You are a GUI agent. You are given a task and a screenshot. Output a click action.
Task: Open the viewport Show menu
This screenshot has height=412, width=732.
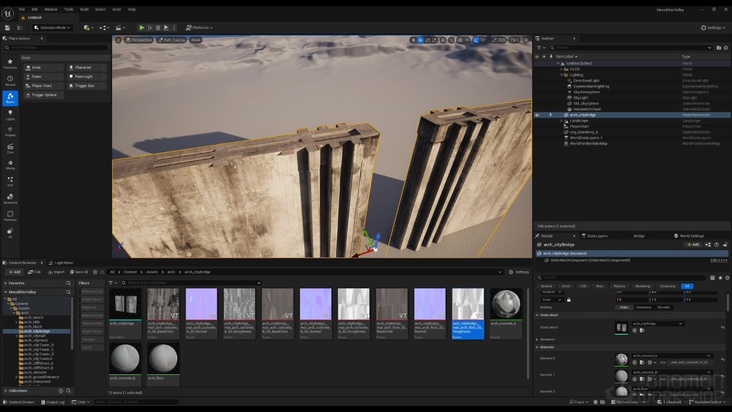tap(196, 40)
